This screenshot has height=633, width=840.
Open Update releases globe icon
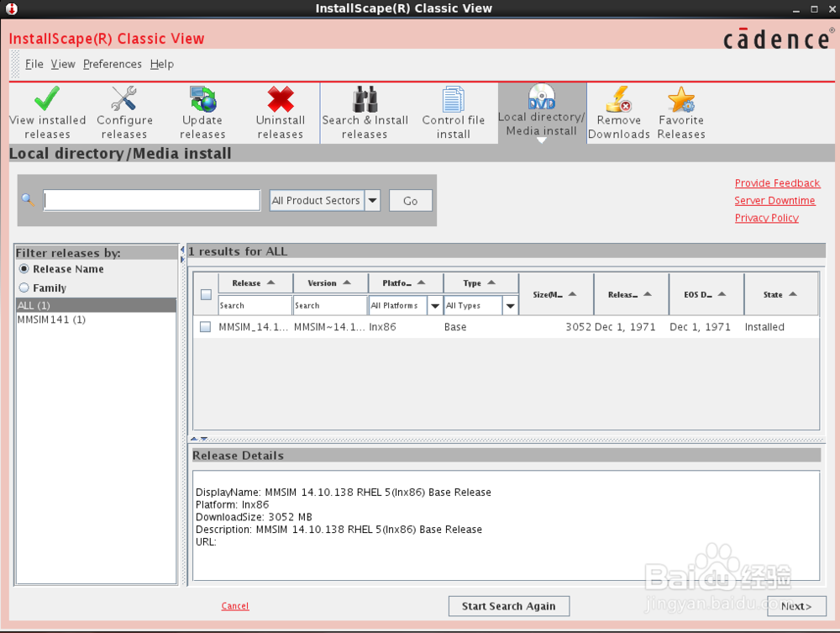(x=202, y=98)
